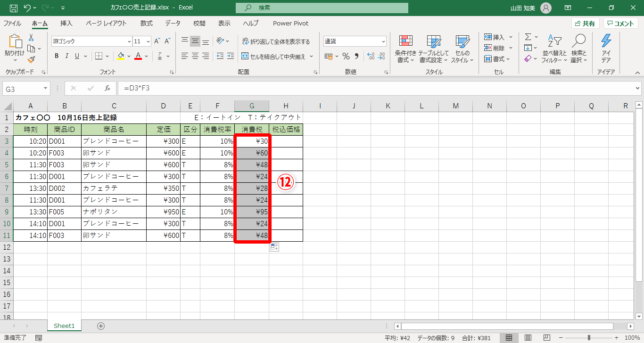The image size is (644, 343).
Task: Switch to the 数式 tab
Action: click(x=147, y=24)
